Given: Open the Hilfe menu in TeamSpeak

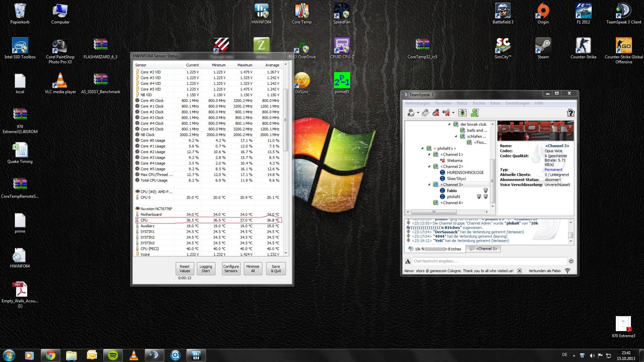Looking at the screenshot, I should (x=539, y=103).
